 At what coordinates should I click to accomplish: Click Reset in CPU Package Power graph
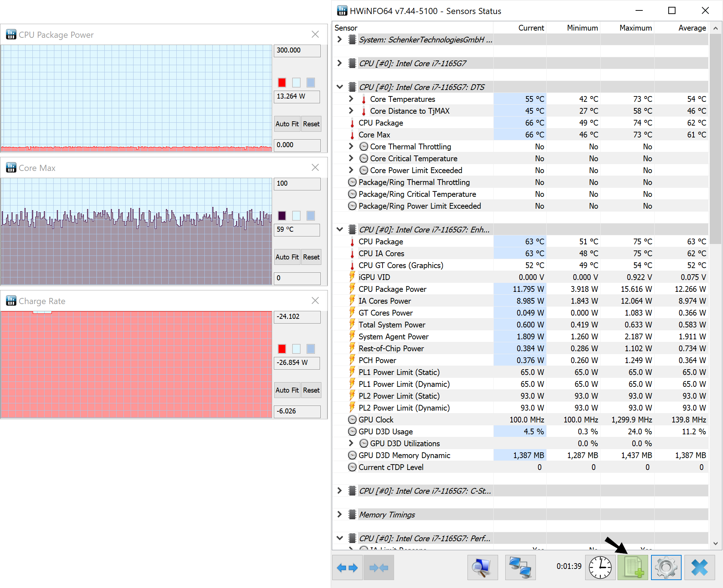click(311, 124)
